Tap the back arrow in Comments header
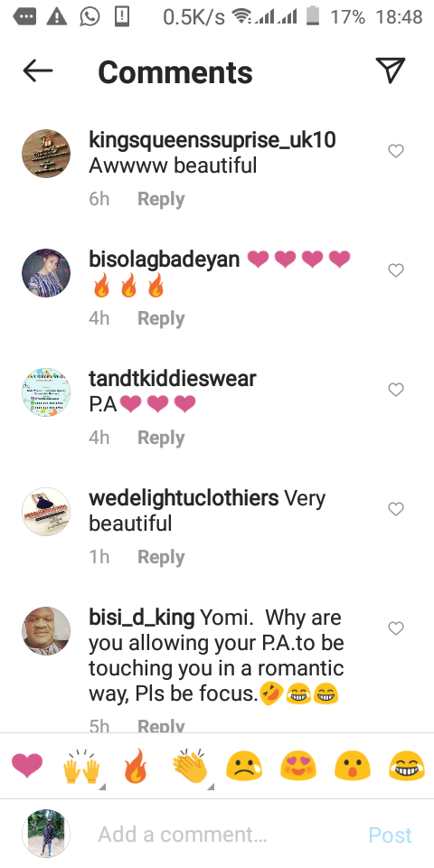 click(x=38, y=71)
